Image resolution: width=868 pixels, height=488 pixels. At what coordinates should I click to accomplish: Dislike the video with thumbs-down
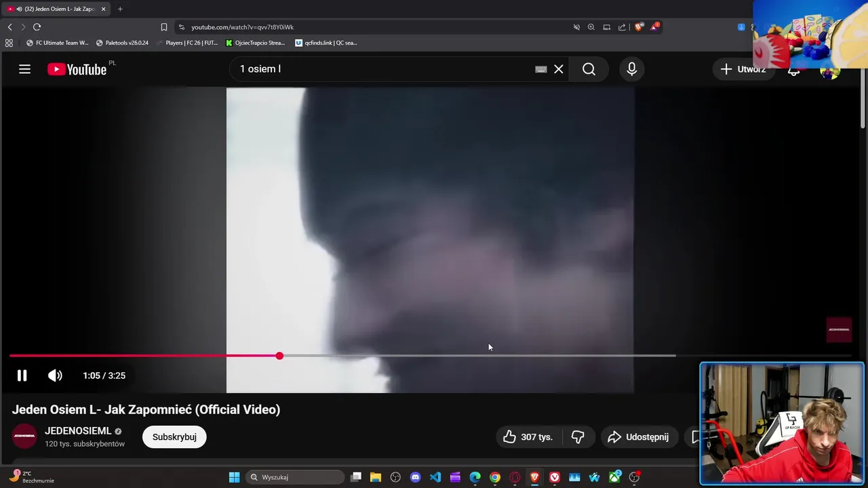[x=578, y=437]
